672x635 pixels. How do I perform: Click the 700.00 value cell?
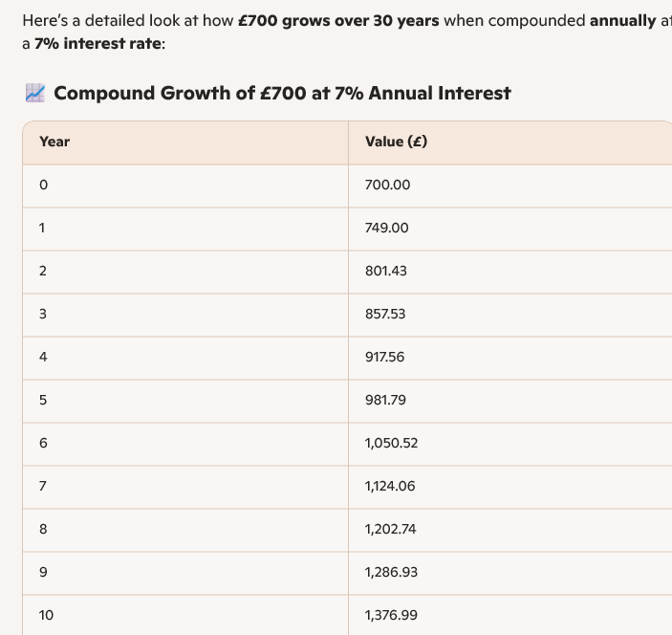coord(387,185)
